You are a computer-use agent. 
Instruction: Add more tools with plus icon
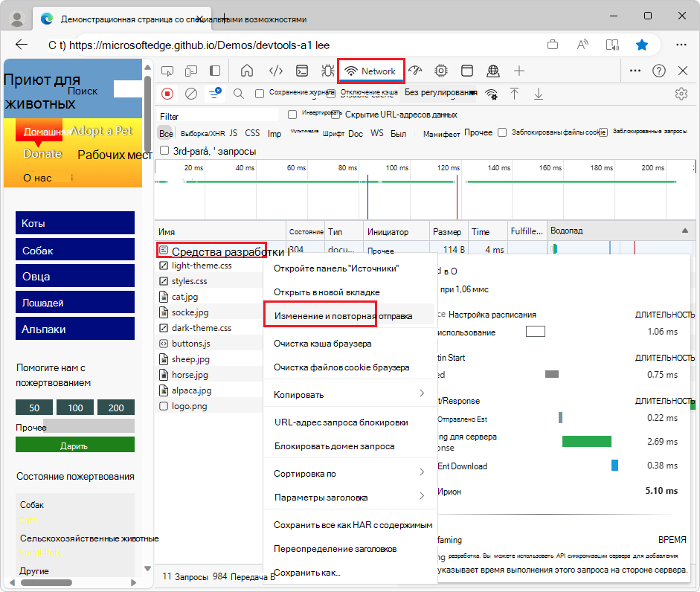[x=518, y=71]
